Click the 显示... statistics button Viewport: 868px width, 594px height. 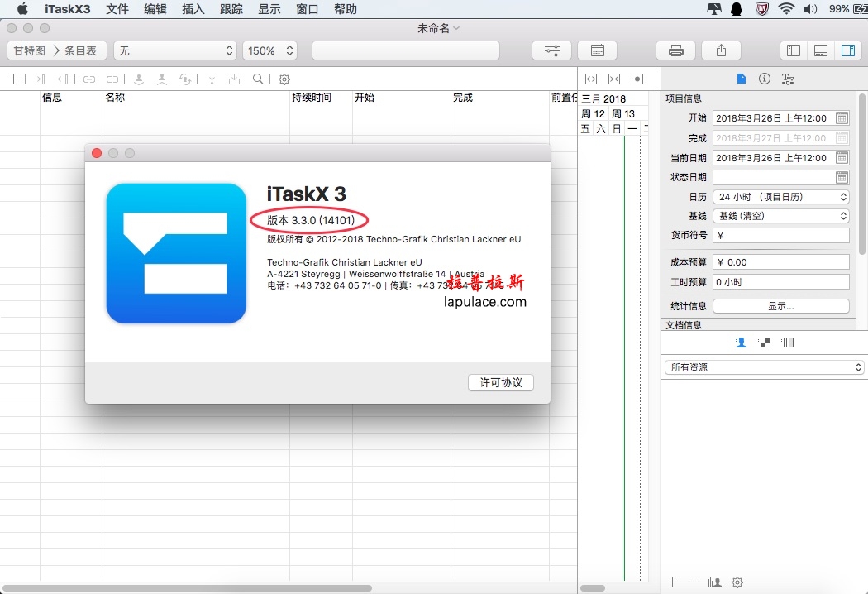(781, 306)
